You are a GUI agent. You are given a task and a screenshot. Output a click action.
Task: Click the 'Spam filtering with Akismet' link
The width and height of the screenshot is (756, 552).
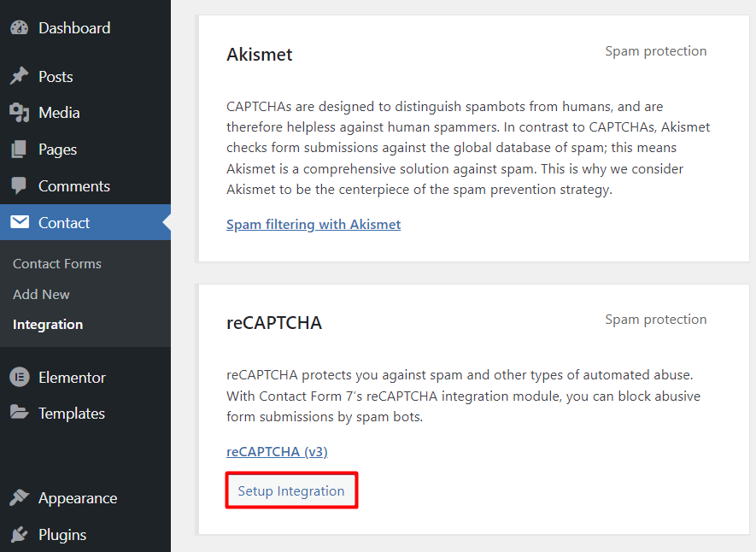click(314, 224)
